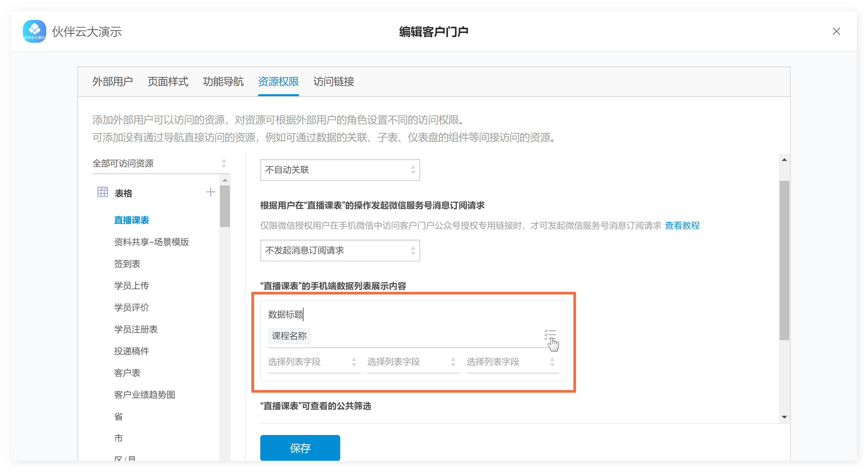
Task: Select 签到表 in the resource list
Action: point(127,264)
